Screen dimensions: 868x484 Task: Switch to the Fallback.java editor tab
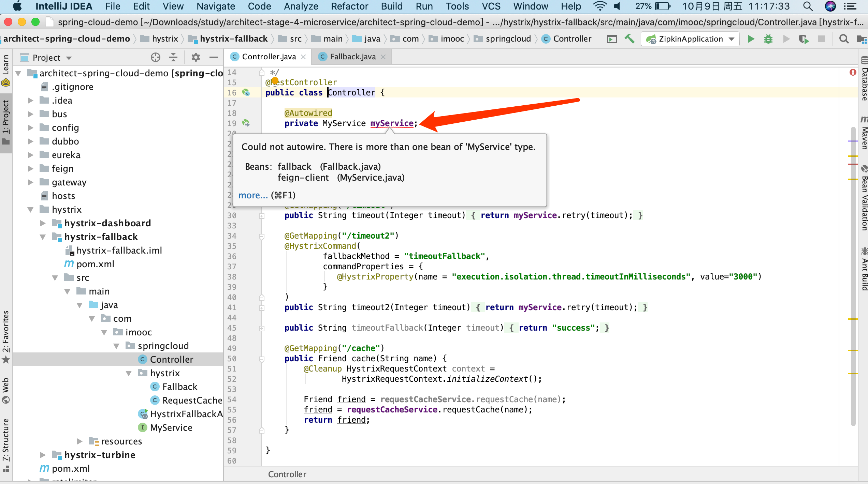point(352,57)
